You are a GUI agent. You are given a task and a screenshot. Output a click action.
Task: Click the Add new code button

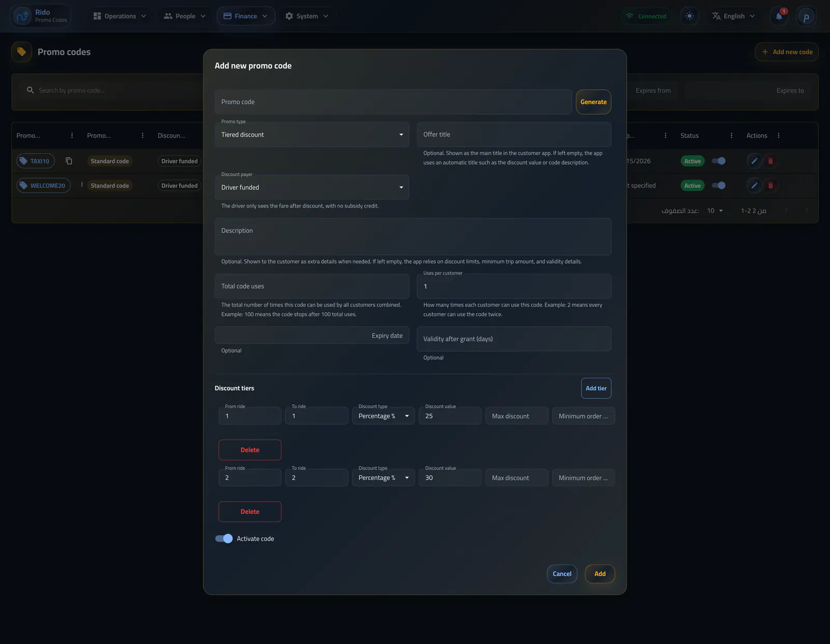click(x=786, y=52)
